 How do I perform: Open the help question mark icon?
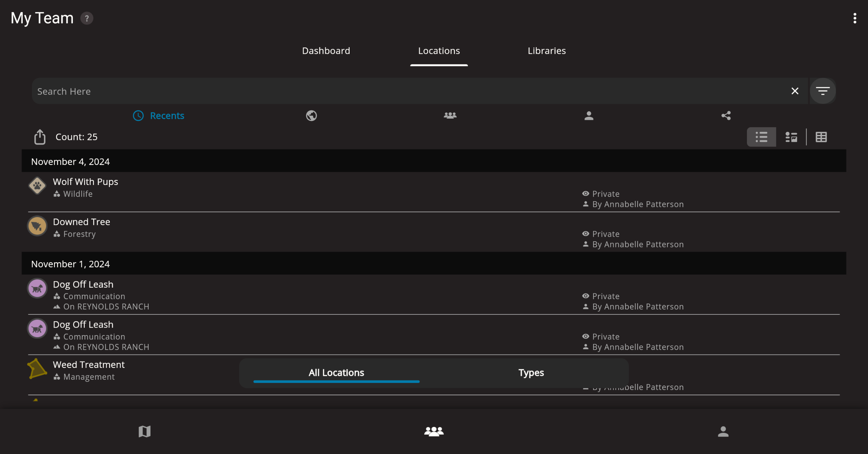(87, 18)
